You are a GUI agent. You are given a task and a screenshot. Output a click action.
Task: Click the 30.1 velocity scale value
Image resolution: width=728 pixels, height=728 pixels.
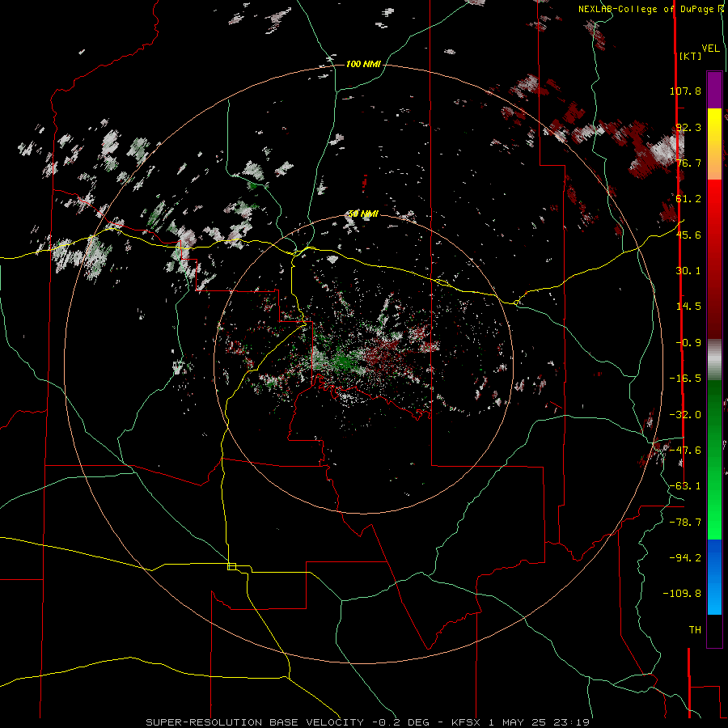point(688,271)
